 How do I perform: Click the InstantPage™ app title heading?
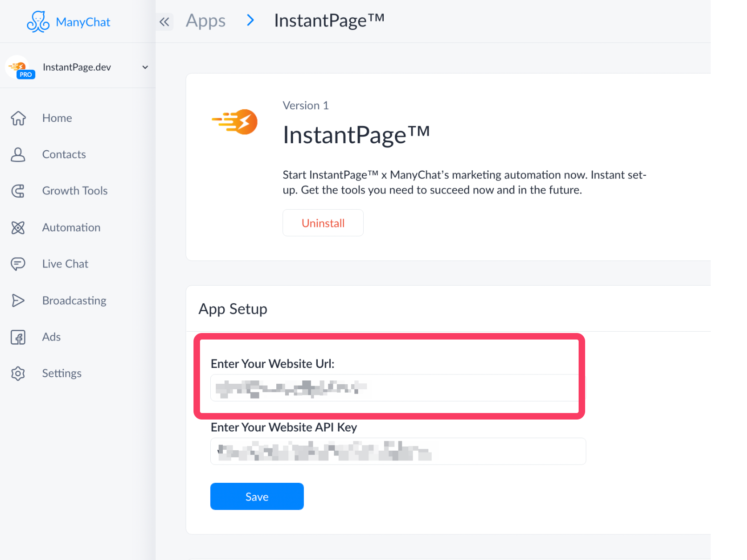[x=356, y=135]
